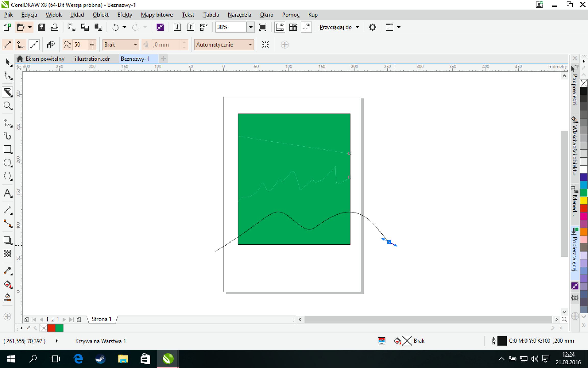
Task: Open Microsoft Edge from taskbar
Action: click(78, 359)
